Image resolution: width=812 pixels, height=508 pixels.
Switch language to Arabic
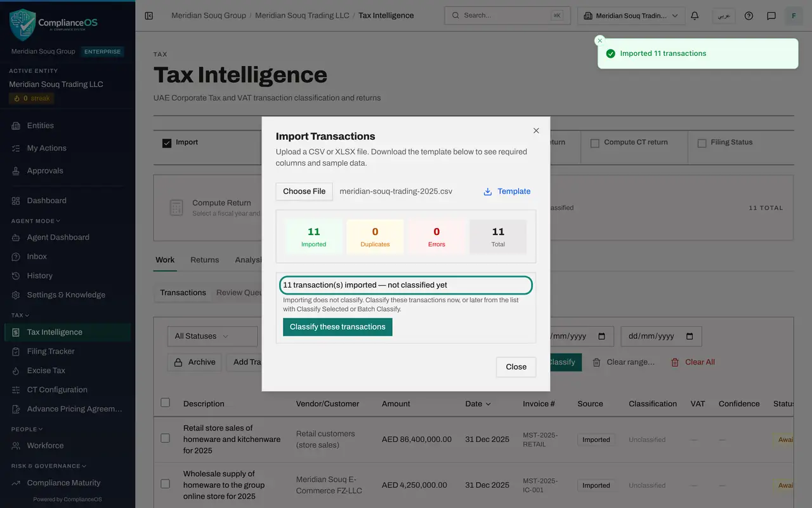click(x=724, y=15)
